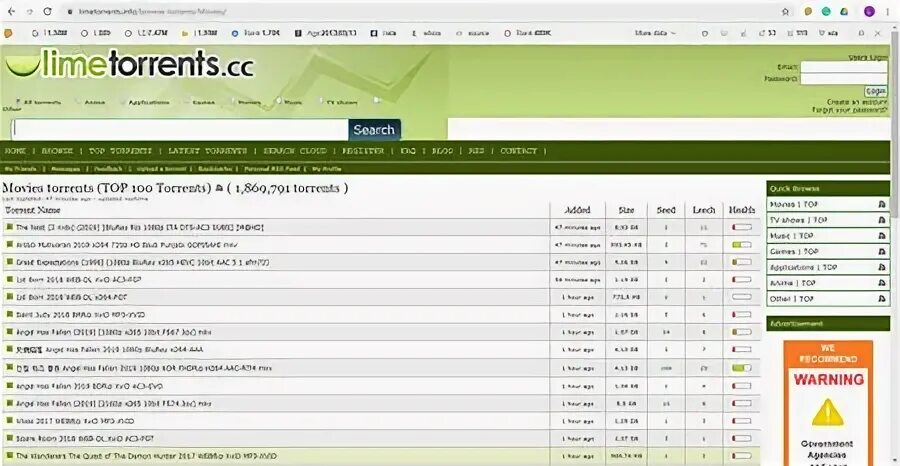This screenshot has height=466, width=900.
Task: Click RSS icon in Movies | TOP row
Action: 882,204
